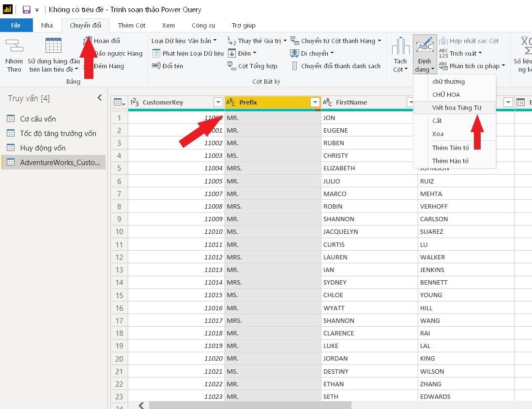This screenshot has height=409, width=532.
Task: Select the Huy động vốn query
Action: pos(43,148)
